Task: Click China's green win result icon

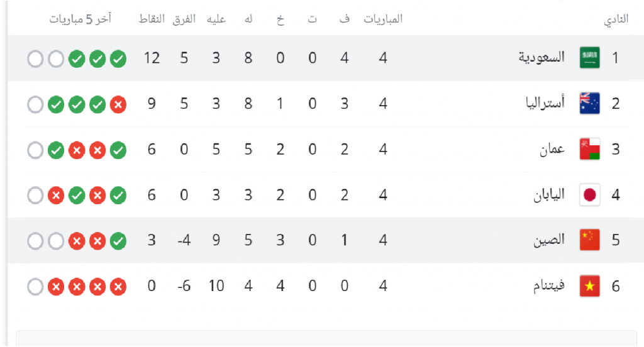Action: click(x=118, y=241)
